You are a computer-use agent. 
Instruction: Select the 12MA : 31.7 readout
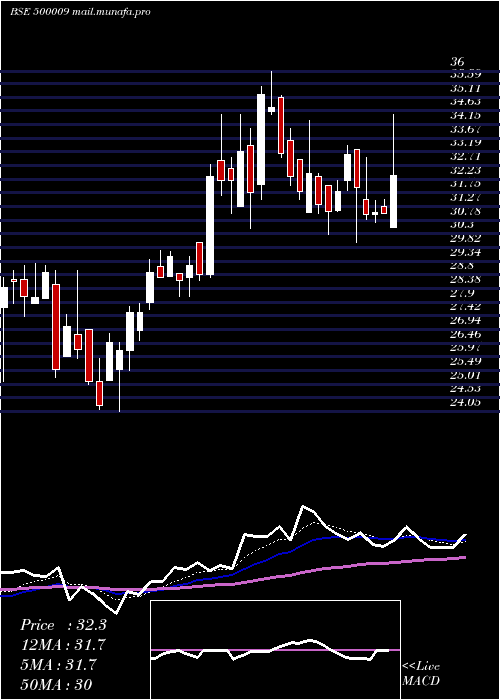(x=63, y=645)
